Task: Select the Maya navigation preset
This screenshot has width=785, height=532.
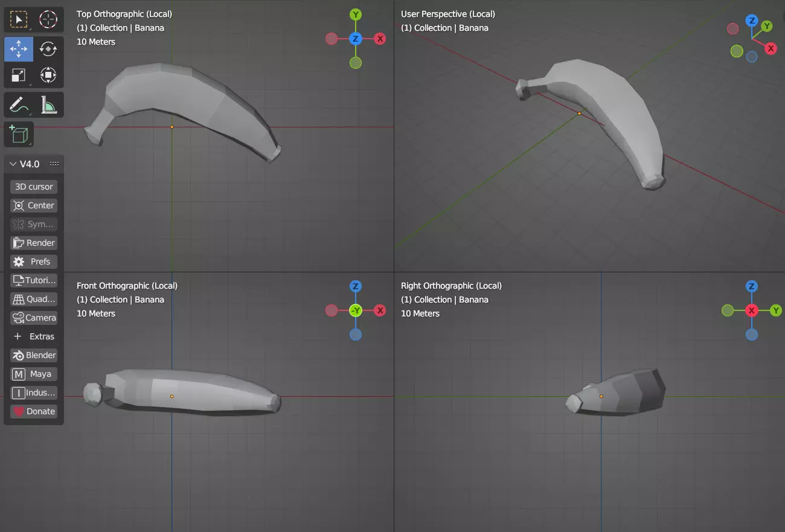Action: [x=34, y=374]
